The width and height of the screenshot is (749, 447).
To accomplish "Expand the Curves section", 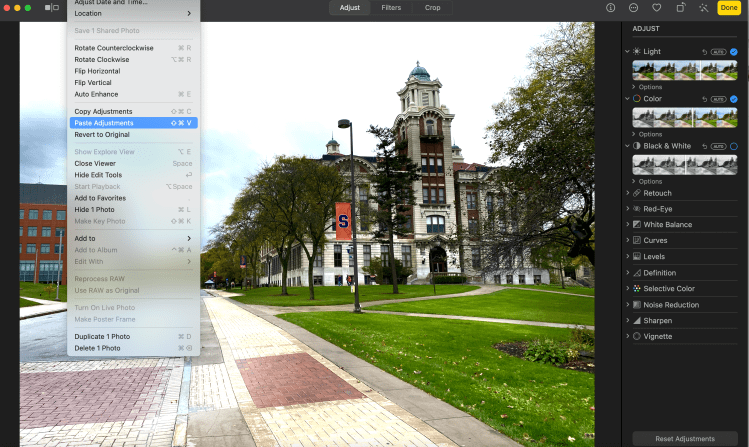I will pyautogui.click(x=627, y=240).
